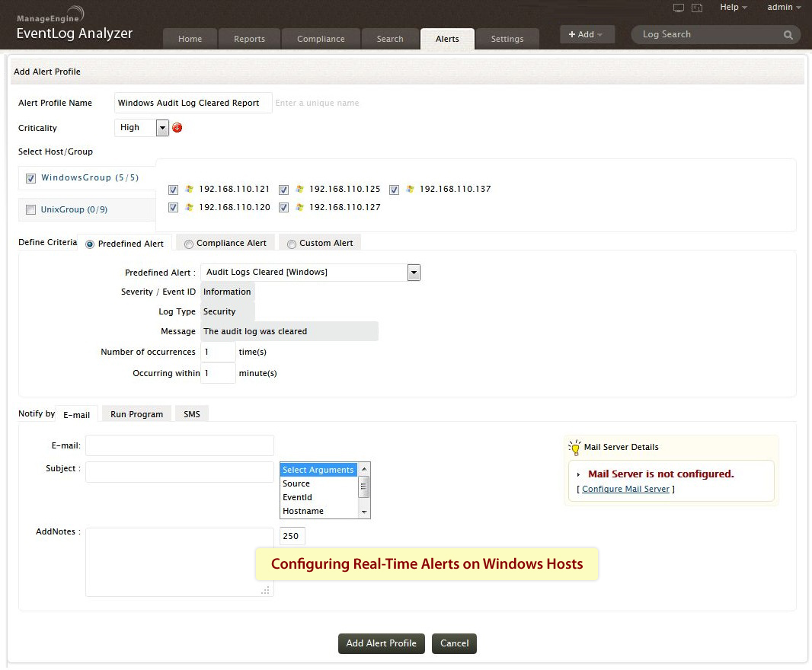Viewport: 812px width, 670px height.
Task: Click into the E-mail address field
Action: pyautogui.click(x=180, y=445)
